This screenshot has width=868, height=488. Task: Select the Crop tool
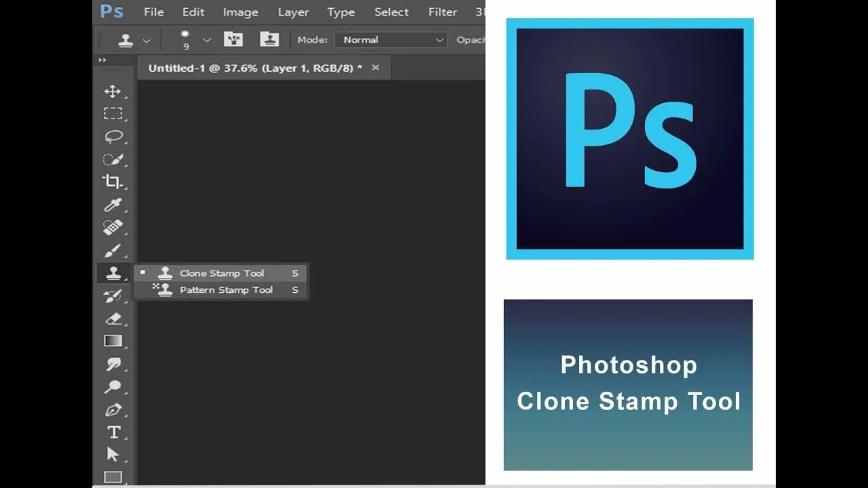113,182
